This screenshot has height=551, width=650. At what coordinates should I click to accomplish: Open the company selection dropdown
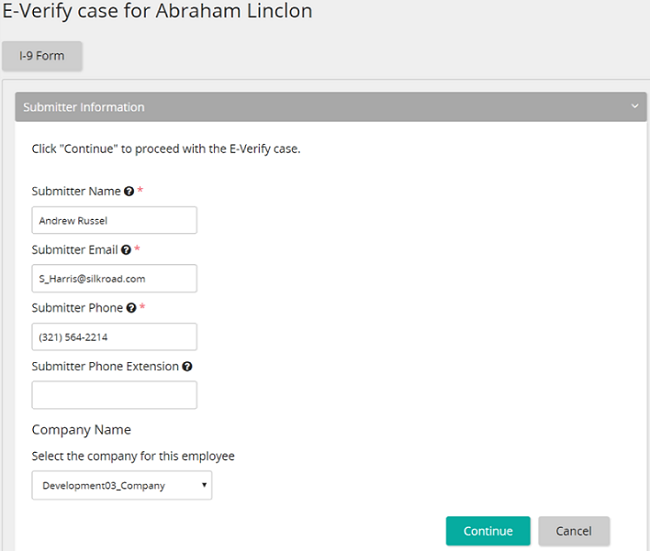[122, 485]
